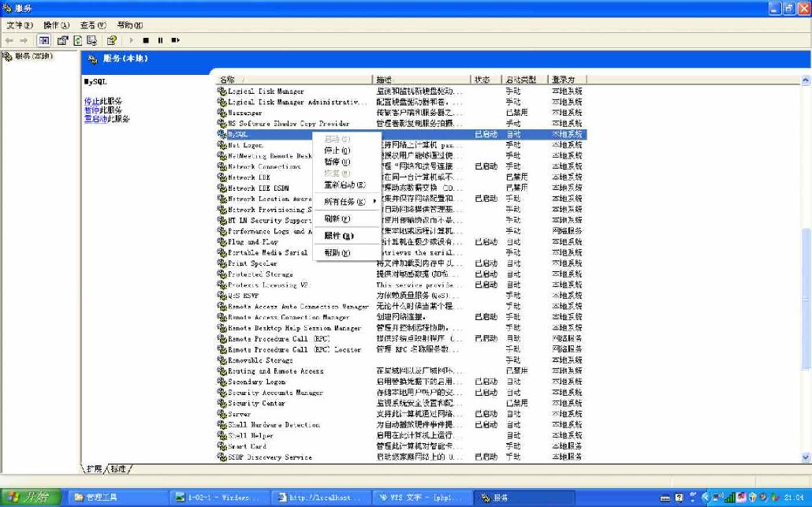This screenshot has width=812, height=507.
Task: Choose 刷新(F) in the context menu
Action: coord(346,219)
